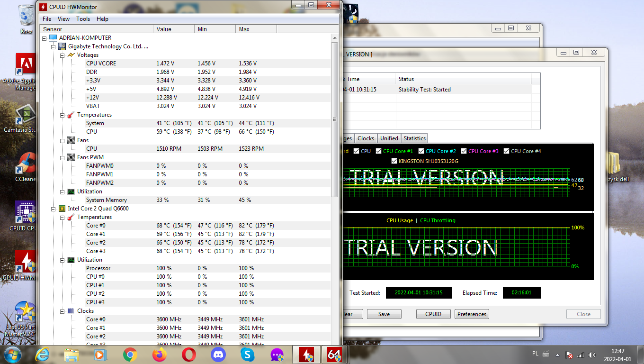
Task: Launch Google Chrome from the taskbar
Action: [130, 354]
